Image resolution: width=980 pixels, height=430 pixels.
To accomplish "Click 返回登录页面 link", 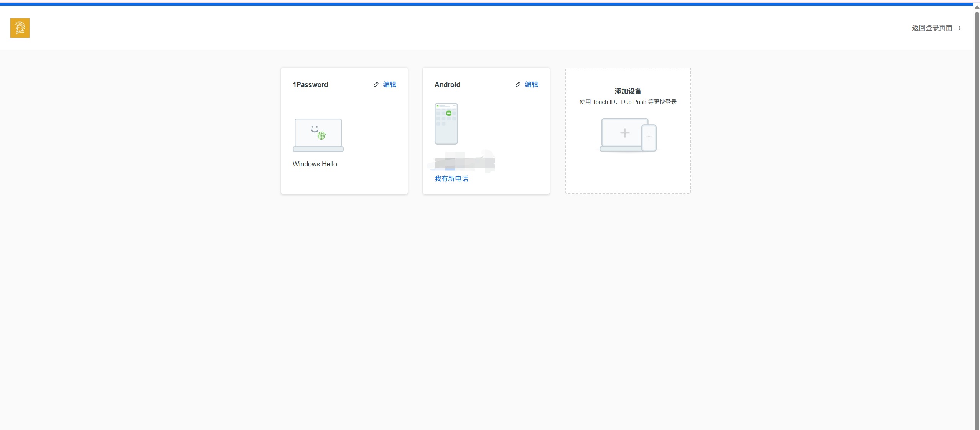I will point(932,28).
